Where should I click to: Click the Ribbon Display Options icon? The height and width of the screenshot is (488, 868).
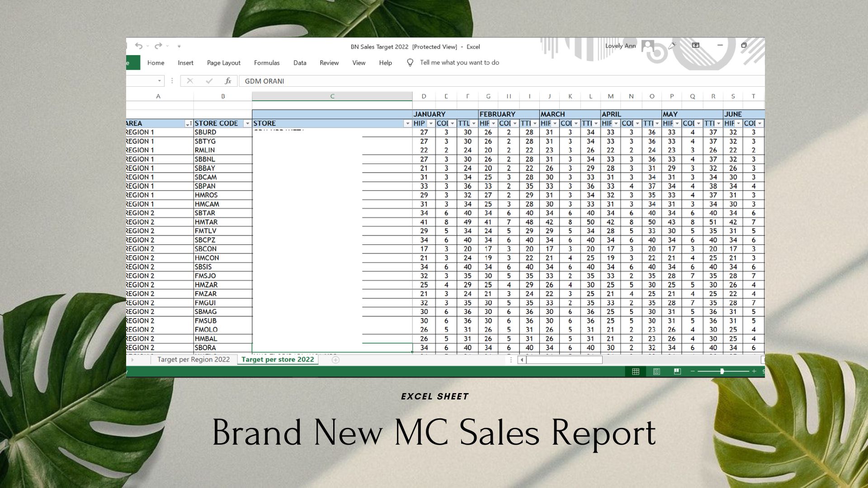pos(696,45)
